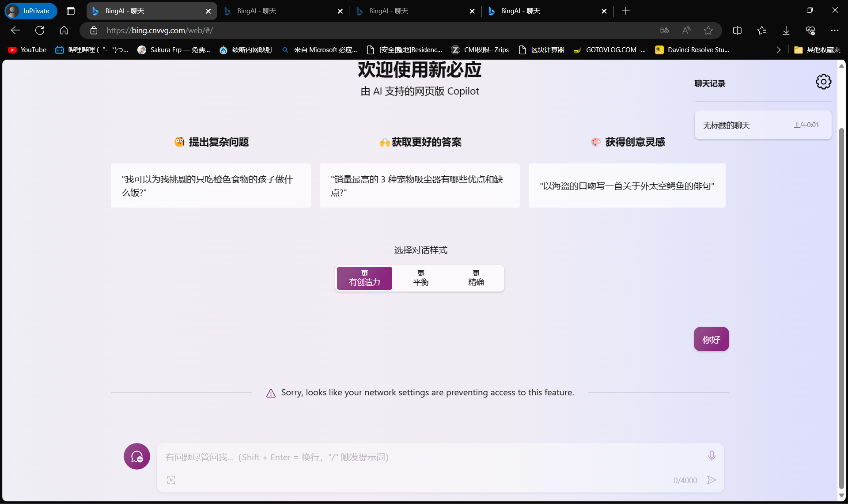Go back to the previous page
This screenshot has width=848, height=504.
(x=15, y=30)
